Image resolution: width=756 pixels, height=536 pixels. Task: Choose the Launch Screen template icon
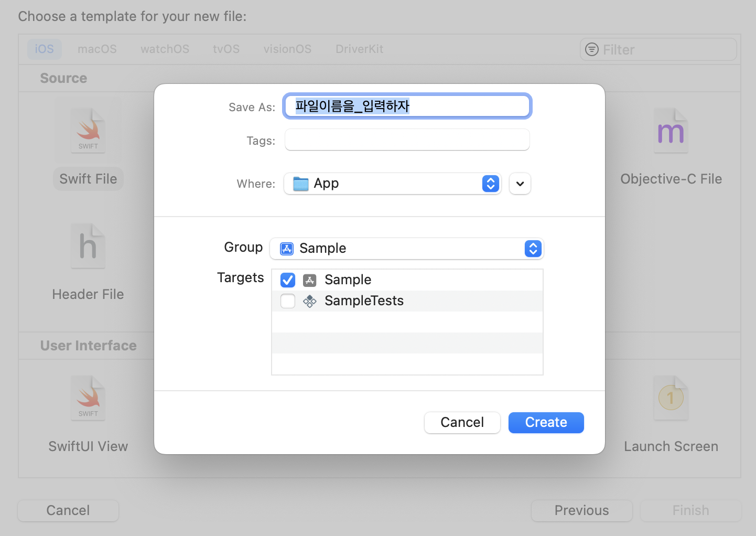tap(671, 398)
